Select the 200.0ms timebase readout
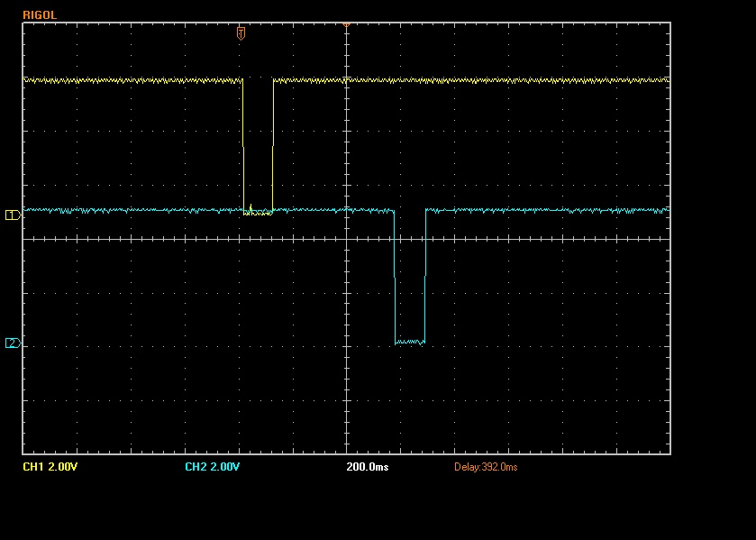756x540 pixels. (x=368, y=467)
